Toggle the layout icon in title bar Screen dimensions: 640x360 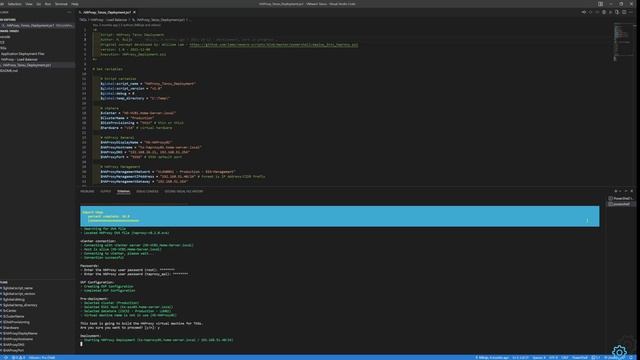click(x=600, y=4)
